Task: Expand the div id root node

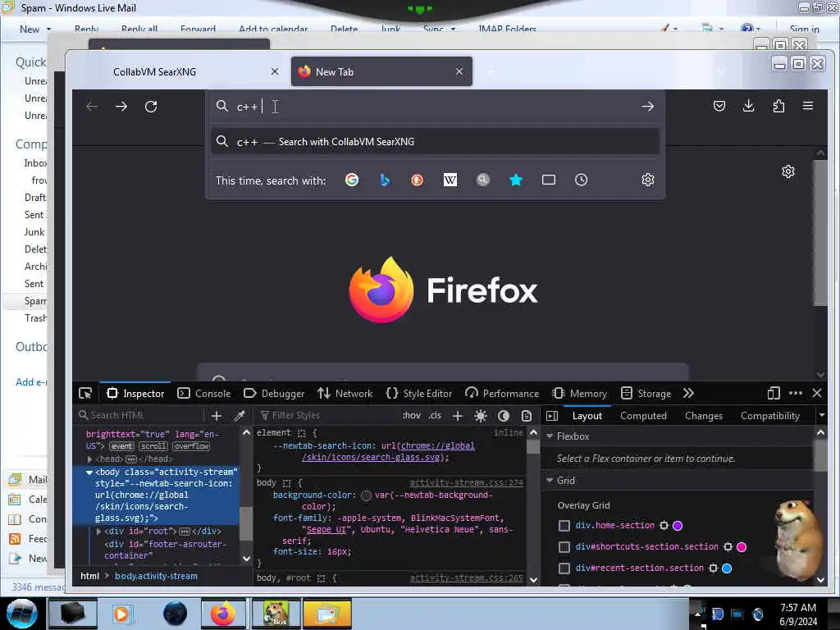Action: tap(98, 532)
